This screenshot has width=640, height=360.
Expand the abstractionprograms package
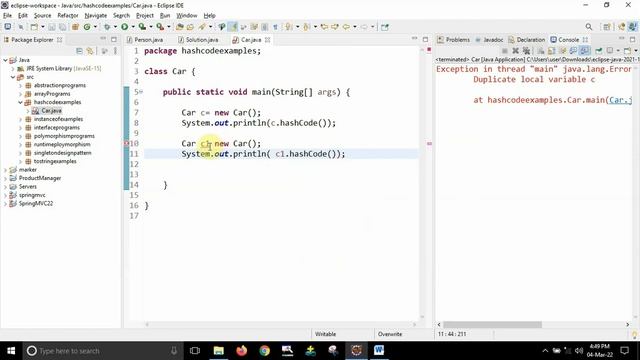pyautogui.click(x=20, y=85)
